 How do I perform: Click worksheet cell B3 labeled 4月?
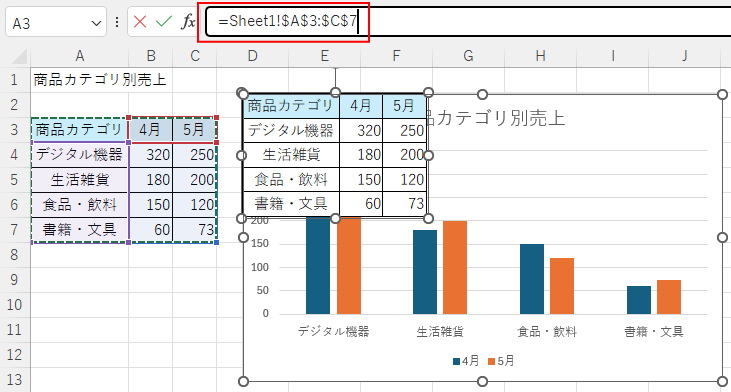[x=151, y=130]
